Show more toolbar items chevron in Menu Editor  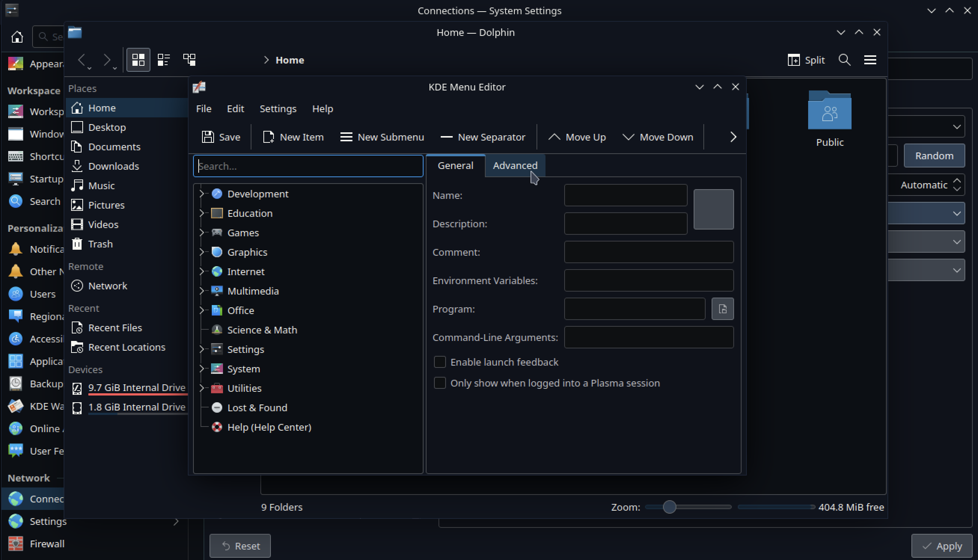(x=733, y=137)
